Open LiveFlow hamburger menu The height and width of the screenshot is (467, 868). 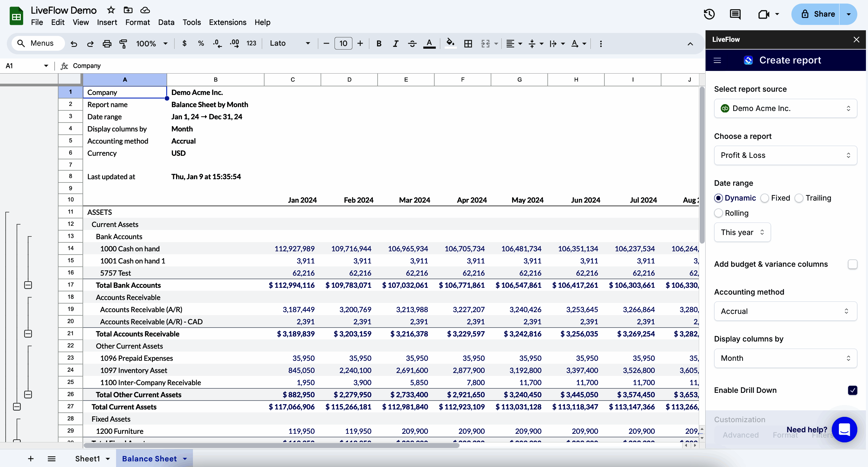click(x=717, y=60)
